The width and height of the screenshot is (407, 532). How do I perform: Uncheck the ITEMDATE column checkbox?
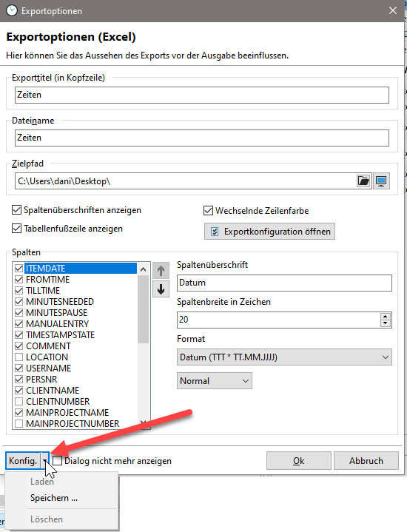(x=19, y=269)
